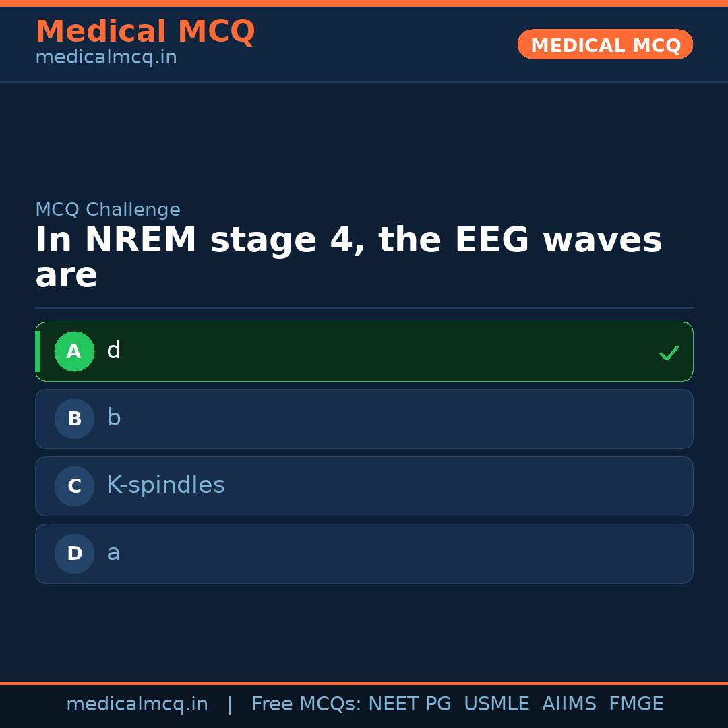Viewport: 728px width, 728px height.
Task: Click AIIMS in the footer
Action: pyautogui.click(x=569, y=704)
